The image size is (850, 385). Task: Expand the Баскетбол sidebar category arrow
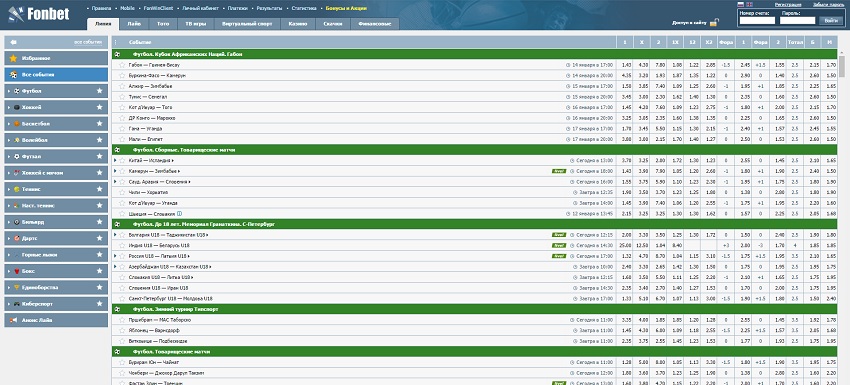[x=9, y=124]
